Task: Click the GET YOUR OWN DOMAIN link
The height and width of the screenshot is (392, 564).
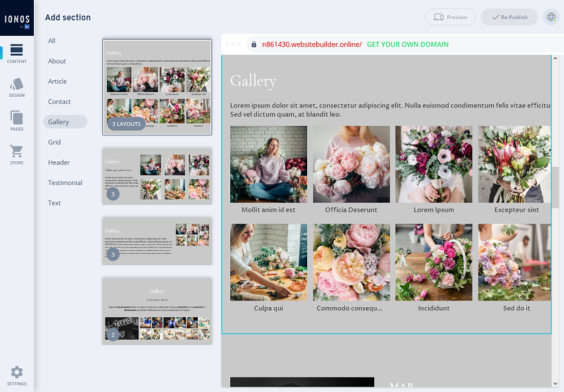Action: (x=407, y=44)
